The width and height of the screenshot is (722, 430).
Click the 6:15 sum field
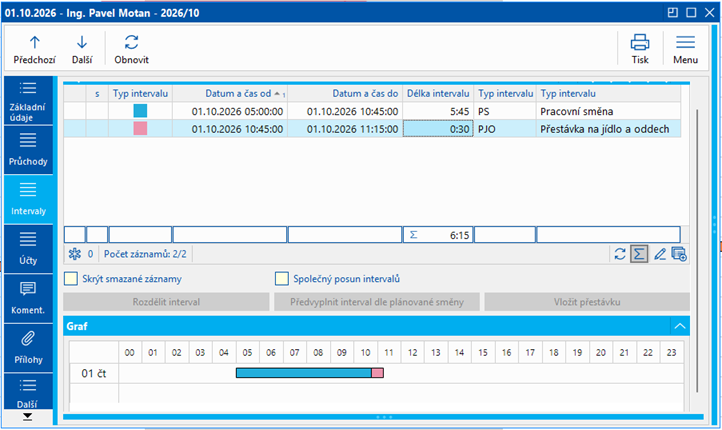pyautogui.click(x=438, y=235)
